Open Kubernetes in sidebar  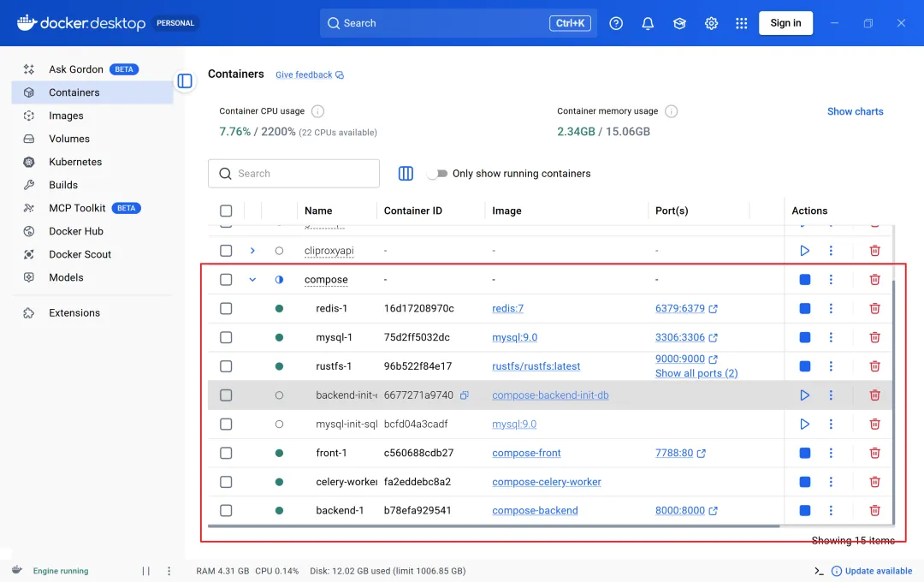pos(92,162)
